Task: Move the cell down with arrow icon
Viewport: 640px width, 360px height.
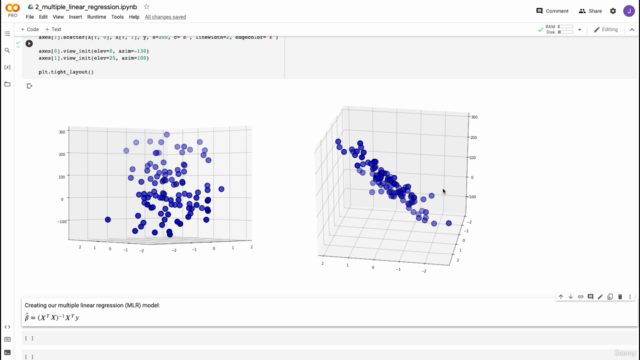Action: 571,297
